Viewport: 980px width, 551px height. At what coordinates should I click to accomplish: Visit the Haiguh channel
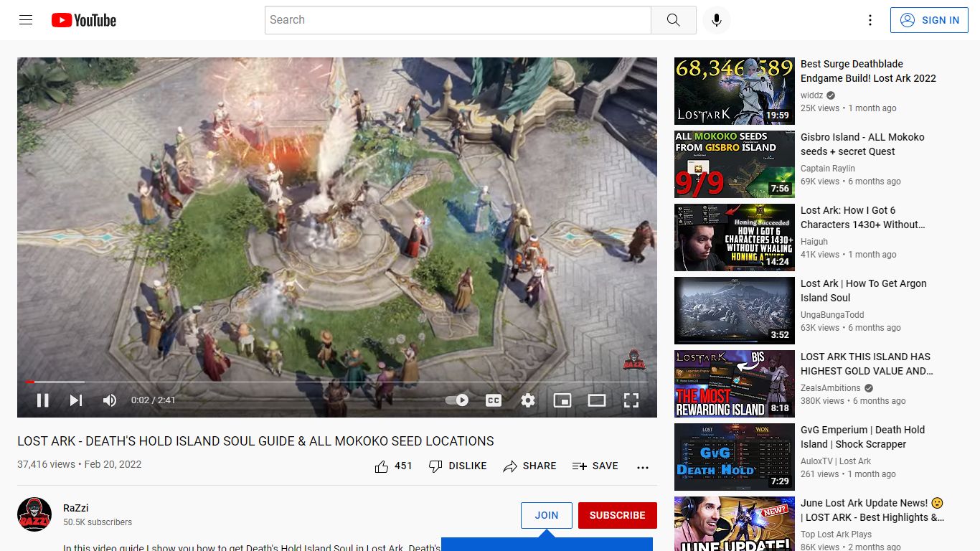814,242
